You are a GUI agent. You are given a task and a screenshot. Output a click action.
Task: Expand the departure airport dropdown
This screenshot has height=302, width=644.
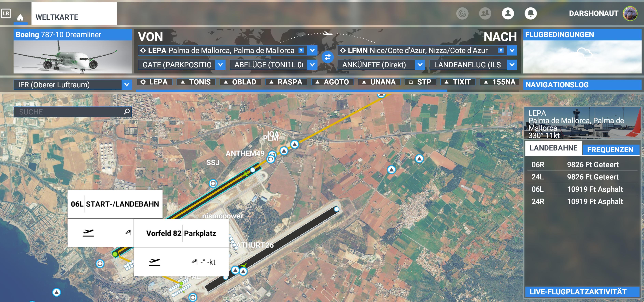point(312,51)
